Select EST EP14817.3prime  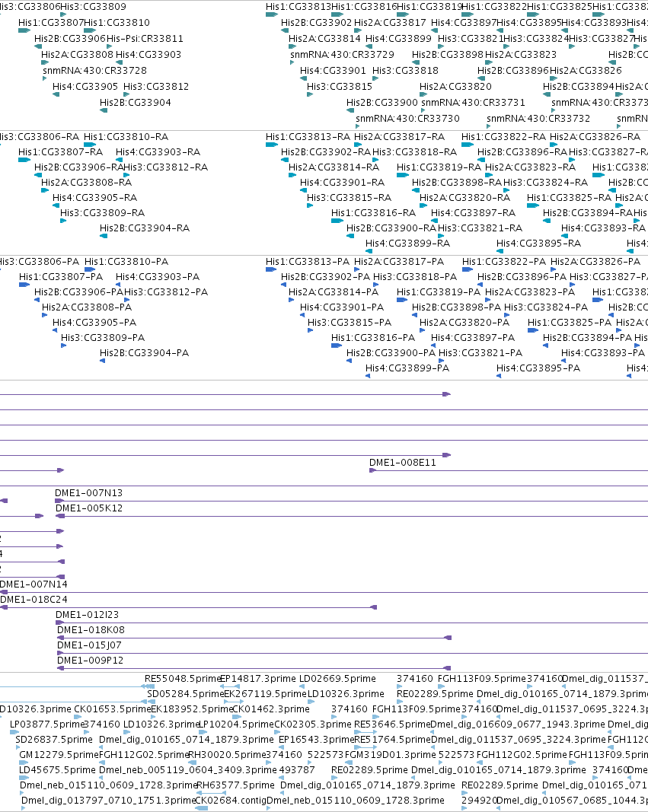[x=258, y=679]
